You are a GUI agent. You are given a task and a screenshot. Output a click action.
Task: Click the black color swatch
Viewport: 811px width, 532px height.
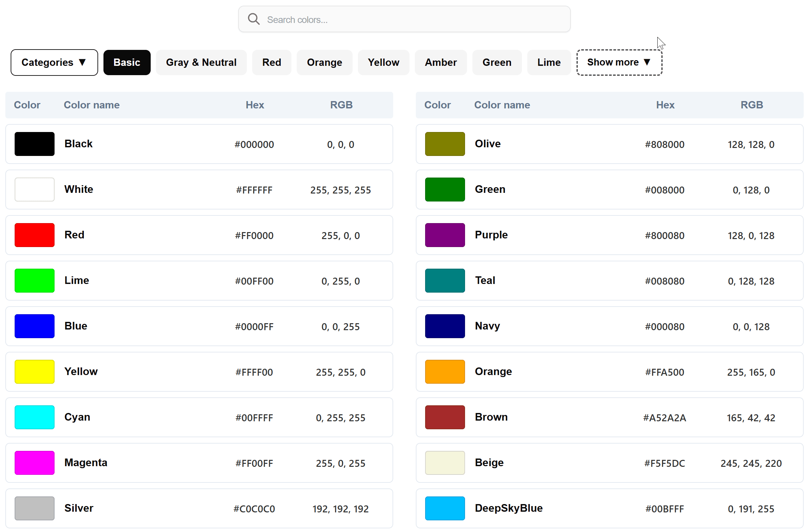pos(34,144)
